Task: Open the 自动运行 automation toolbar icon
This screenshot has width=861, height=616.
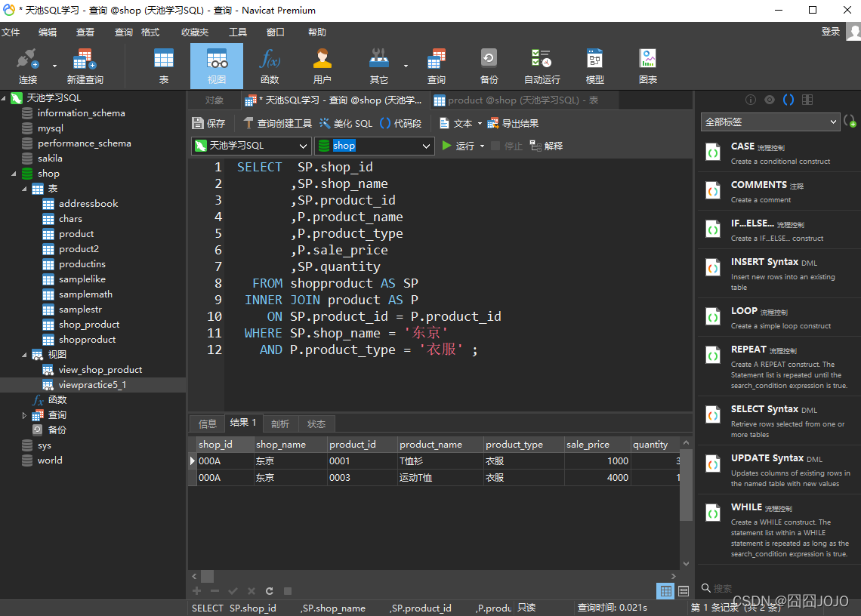Action: click(542, 66)
